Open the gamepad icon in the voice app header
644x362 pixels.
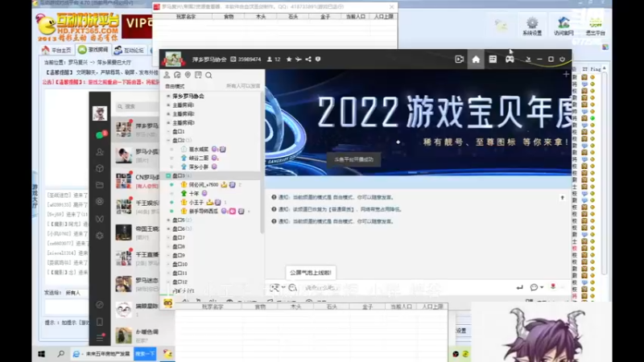point(510,59)
